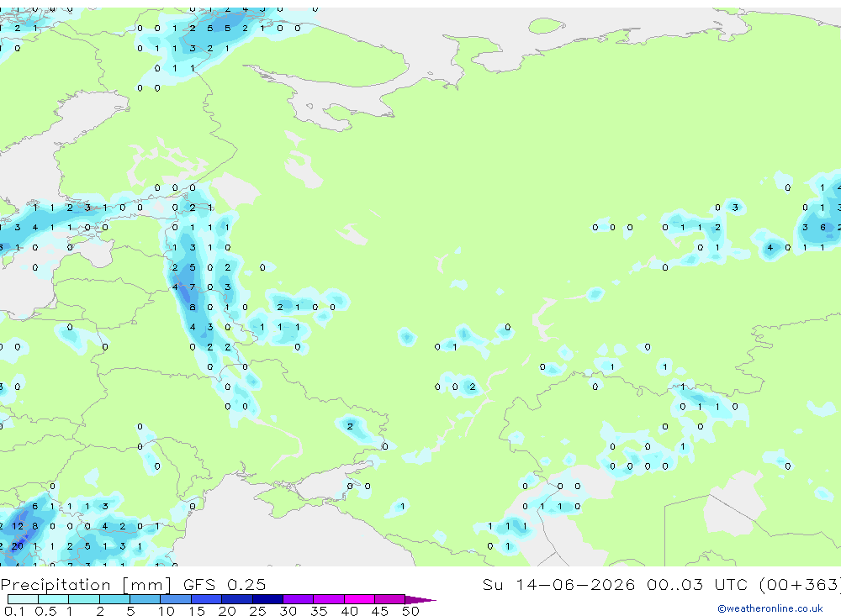
Task: Click the 25 to 30 mm legend swatch
Action: pyautogui.click(x=267, y=599)
